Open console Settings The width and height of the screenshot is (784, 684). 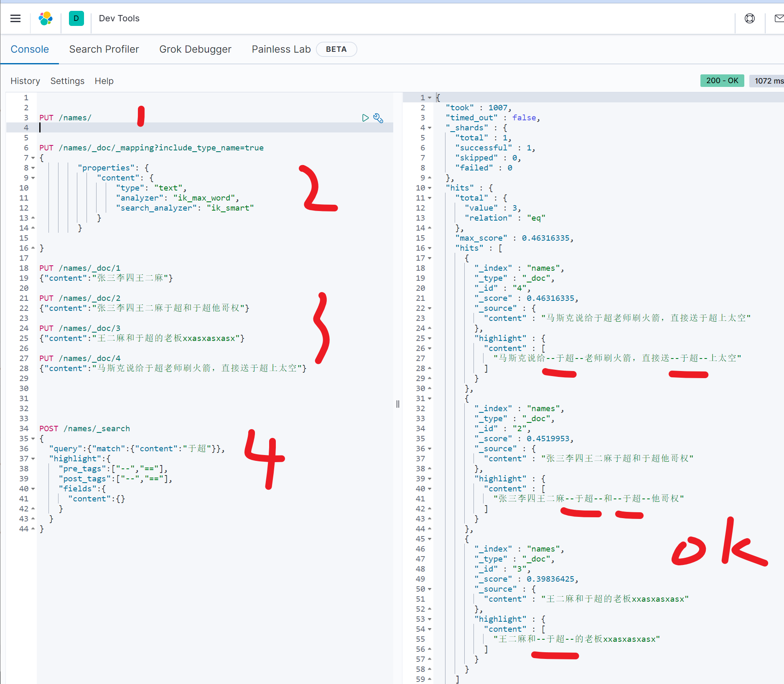point(67,81)
